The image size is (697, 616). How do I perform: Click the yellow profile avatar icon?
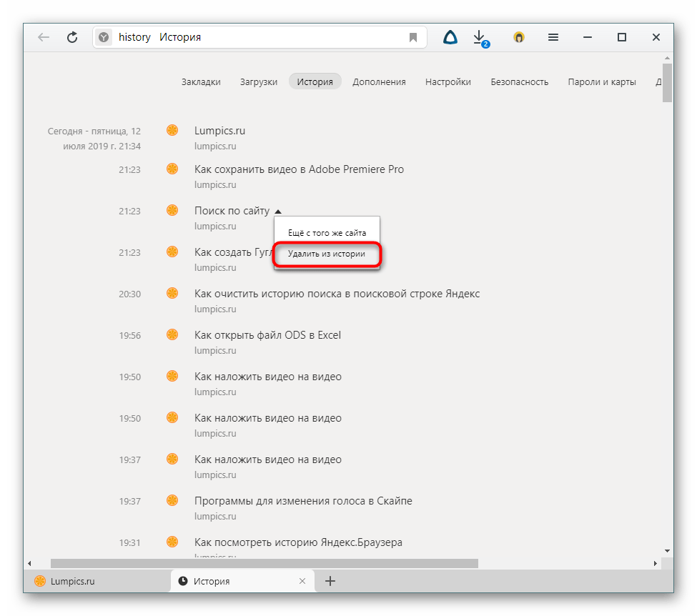[519, 37]
